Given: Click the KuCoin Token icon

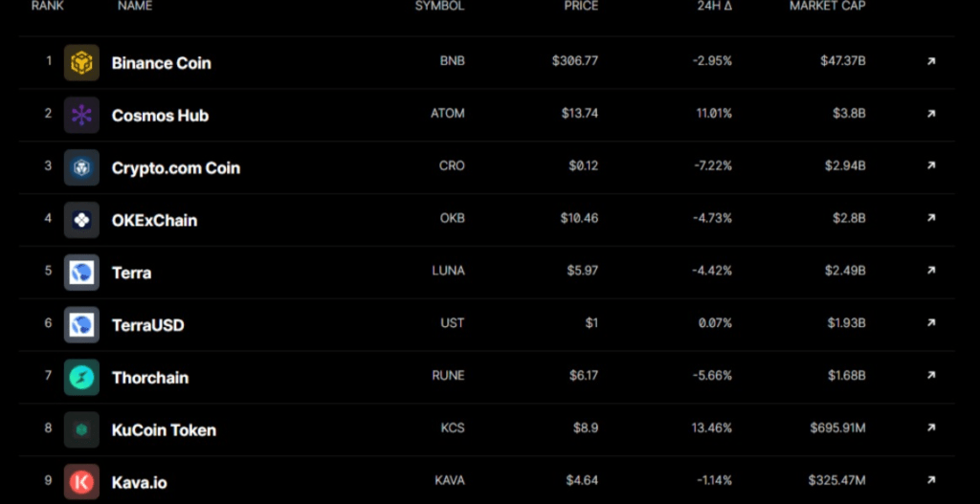Looking at the screenshot, I should tap(81, 429).
